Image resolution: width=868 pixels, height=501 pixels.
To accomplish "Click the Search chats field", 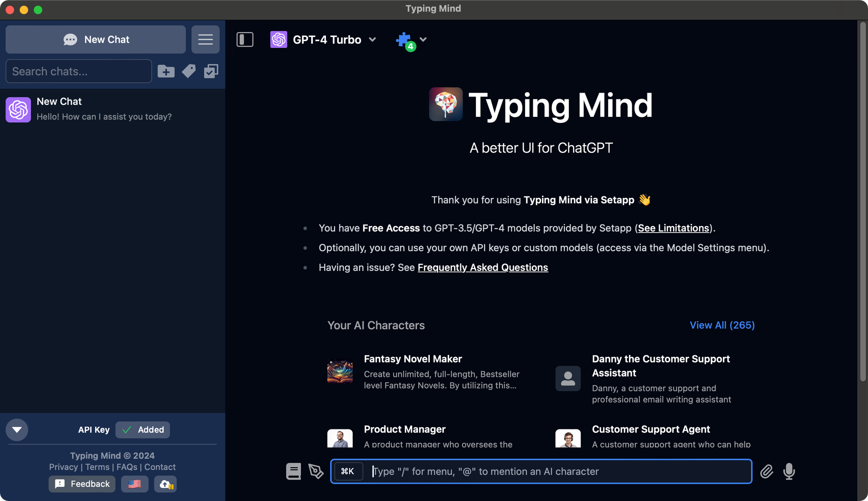I will (x=79, y=71).
